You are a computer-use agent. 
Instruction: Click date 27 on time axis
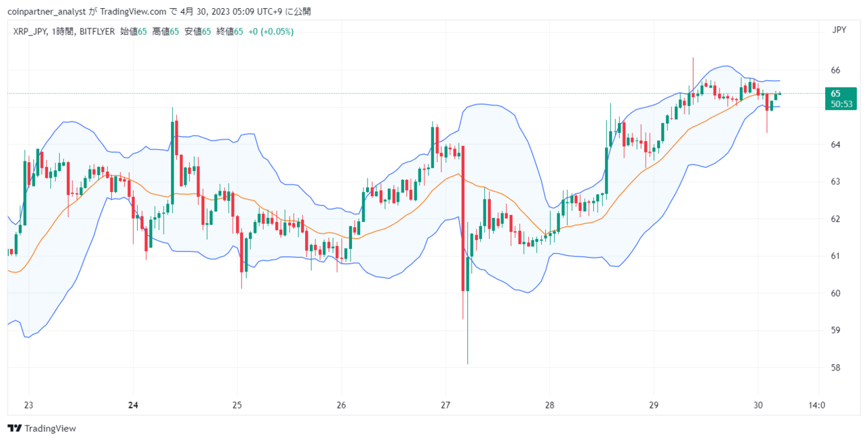click(446, 405)
